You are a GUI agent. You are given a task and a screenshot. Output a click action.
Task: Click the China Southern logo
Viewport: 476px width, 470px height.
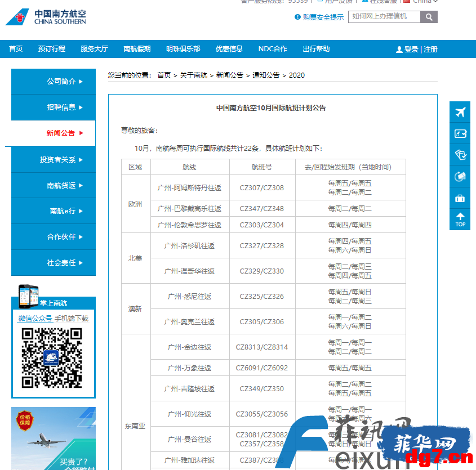point(46,17)
